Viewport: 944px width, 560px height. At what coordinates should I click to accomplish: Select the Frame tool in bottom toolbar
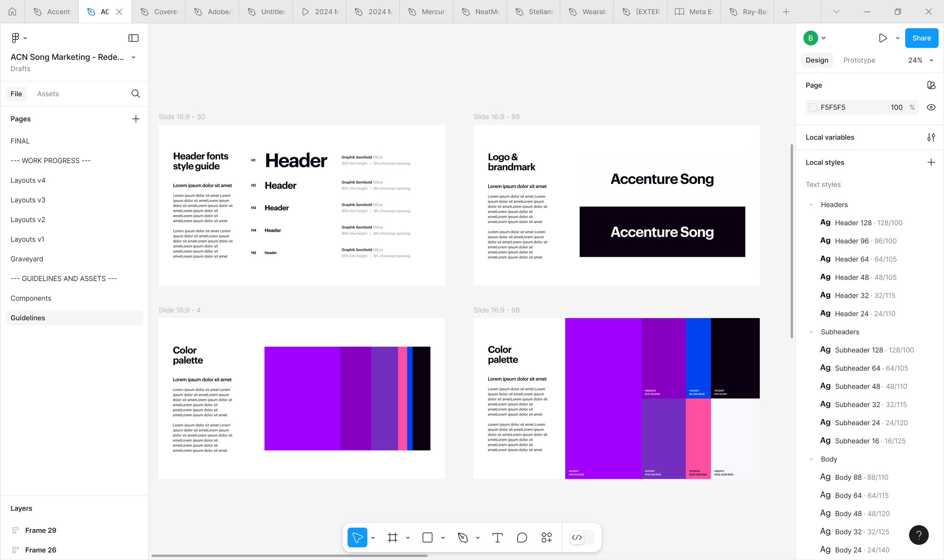(x=392, y=537)
